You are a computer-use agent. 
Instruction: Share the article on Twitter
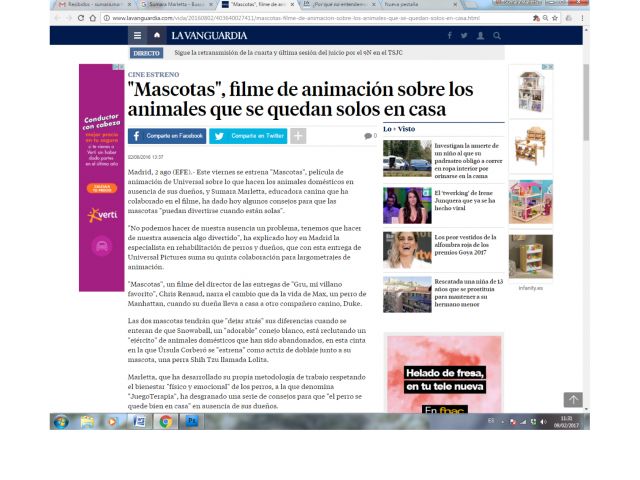tap(248, 136)
